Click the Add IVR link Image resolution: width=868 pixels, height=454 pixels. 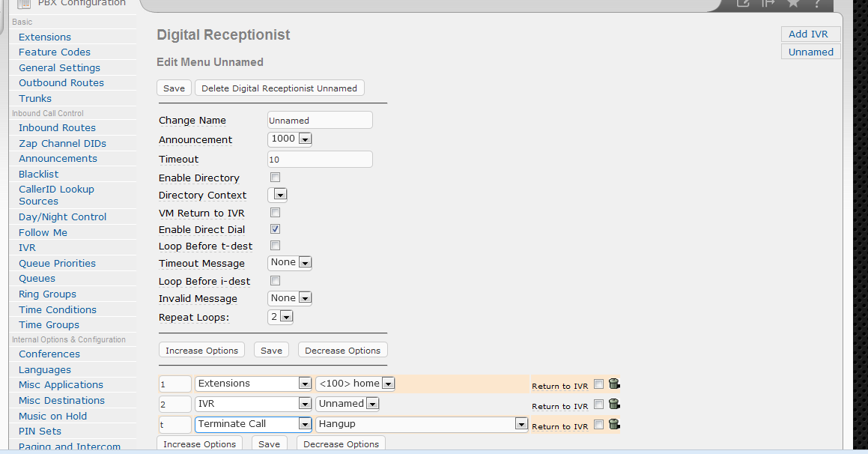[809, 34]
